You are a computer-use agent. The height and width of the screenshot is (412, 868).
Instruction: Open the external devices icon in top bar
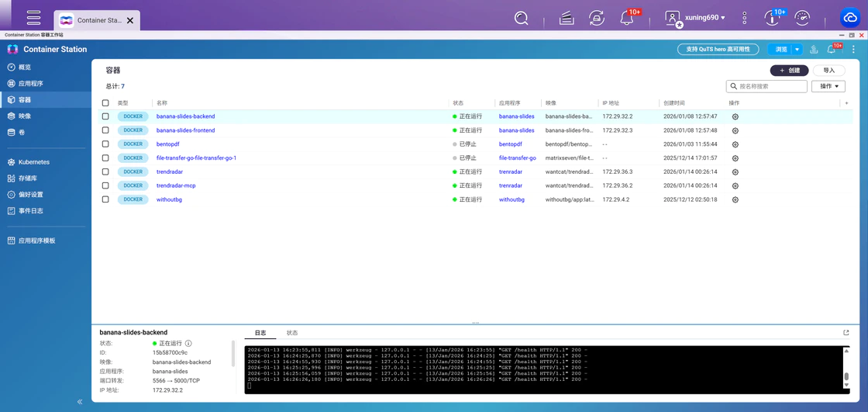coord(596,19)
